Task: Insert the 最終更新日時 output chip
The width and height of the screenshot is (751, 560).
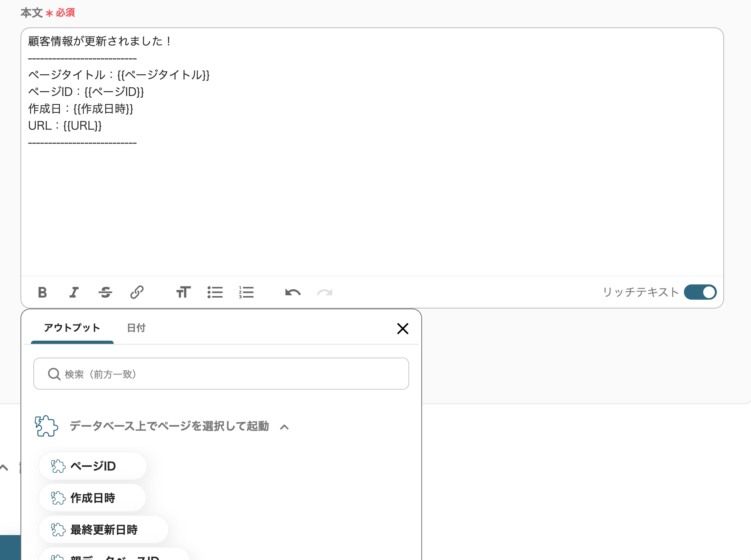Action: tap(104, 529)
